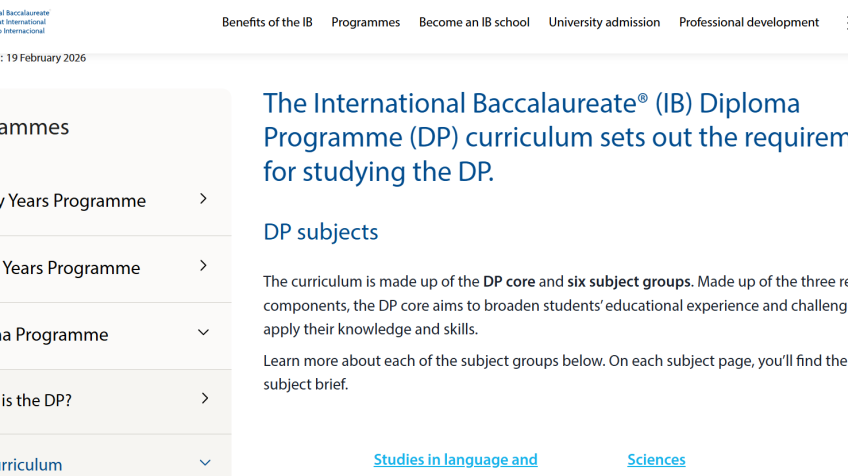Viewport: 848px width, 476px height.
Task: Click the Programmes sidebar heading
Action: pos(35,127)
